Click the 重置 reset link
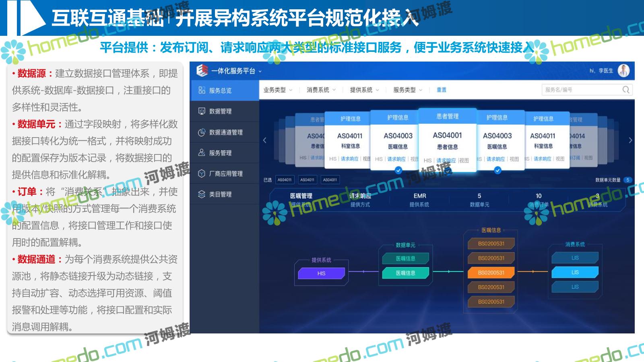The width and height of the screenshot is (644, 362). (x=442, y=90)
